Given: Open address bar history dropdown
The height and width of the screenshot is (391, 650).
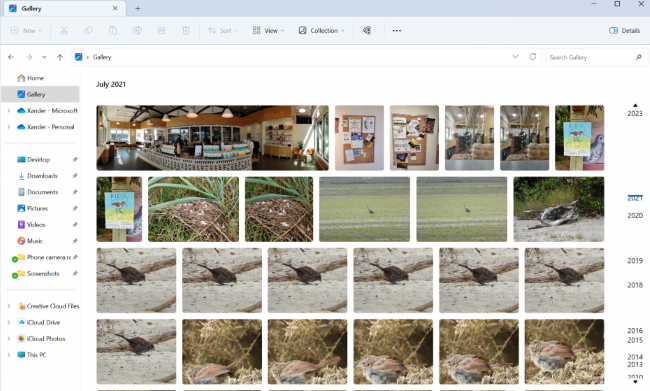Looking at the screenshot, I should pos(515,57).
